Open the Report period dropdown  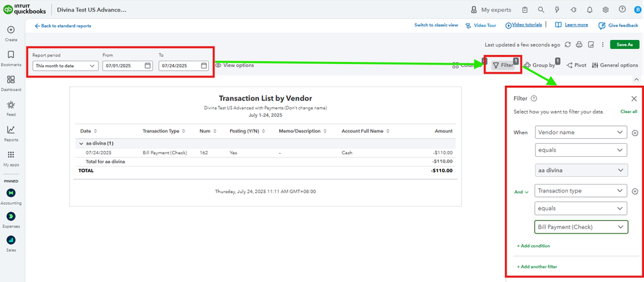(66, 66)
